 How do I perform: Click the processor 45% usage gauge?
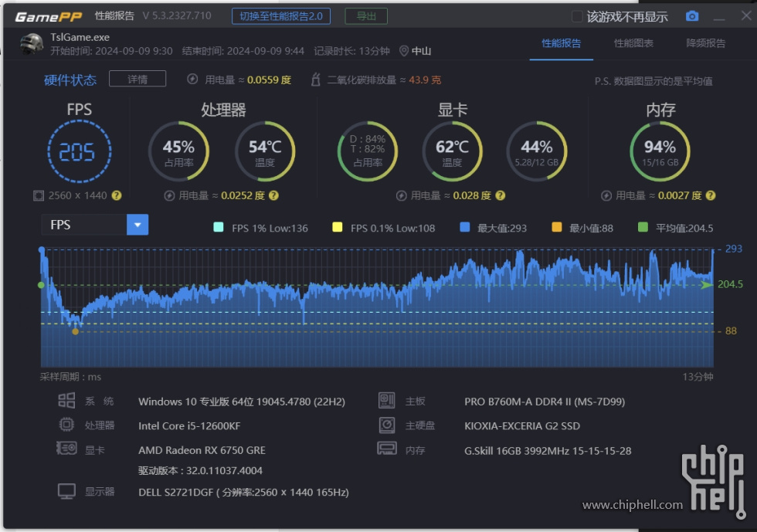(178, 151)
